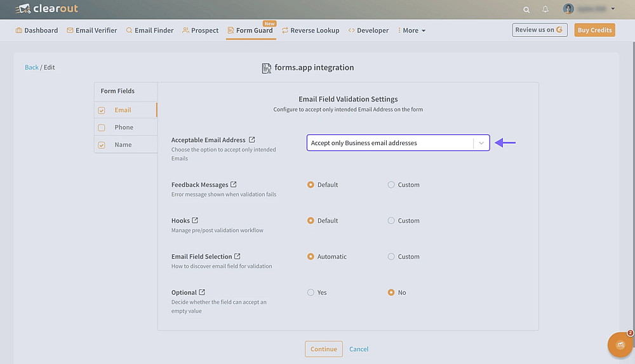The image size is (635, 364).
Task: Click the Dashboard briefcase icon
Action: tap(18, 30)
